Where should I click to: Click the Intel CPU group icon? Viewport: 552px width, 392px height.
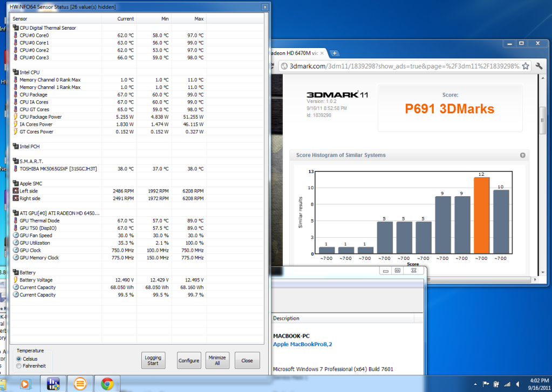tap(16, 72)
